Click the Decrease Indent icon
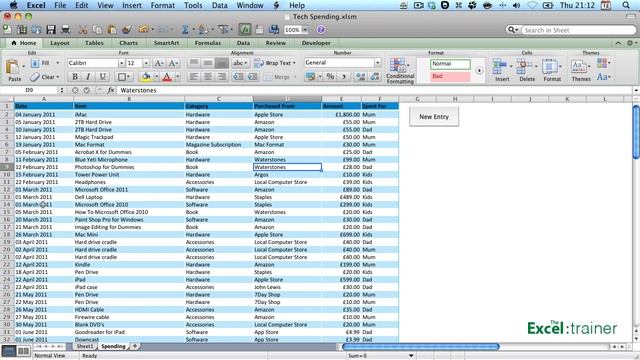The height and width of the screenshot is (360, 640). [239, 77]
